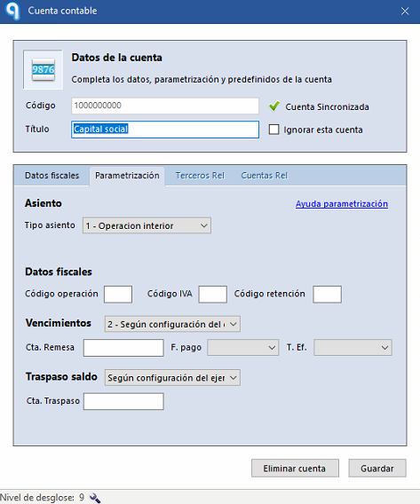Click the Guardar button
The height and width of the screenshot is (504, 420).
pyautogui.click(x=377, y=469)
